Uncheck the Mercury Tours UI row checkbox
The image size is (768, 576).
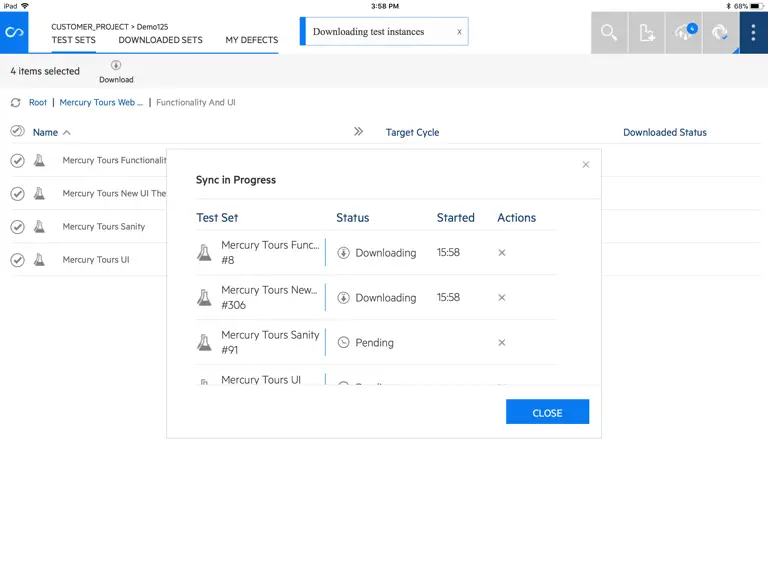coord(18,260)
